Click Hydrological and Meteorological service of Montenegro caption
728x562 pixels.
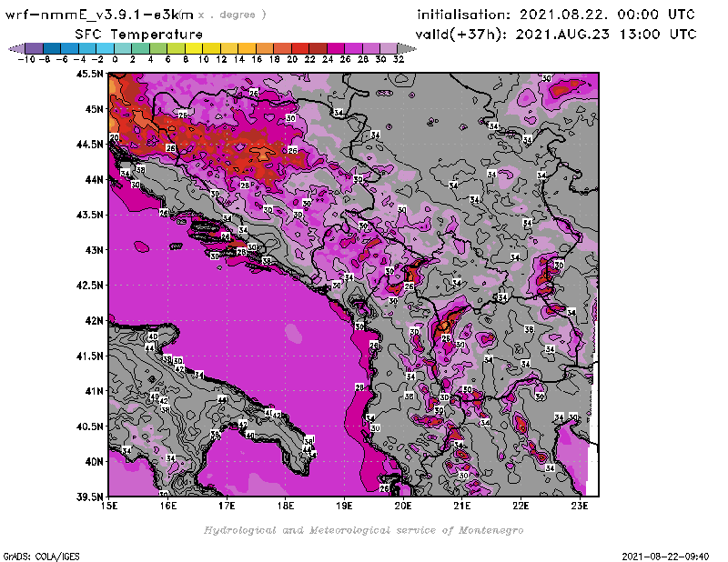(x=363, y=529)
